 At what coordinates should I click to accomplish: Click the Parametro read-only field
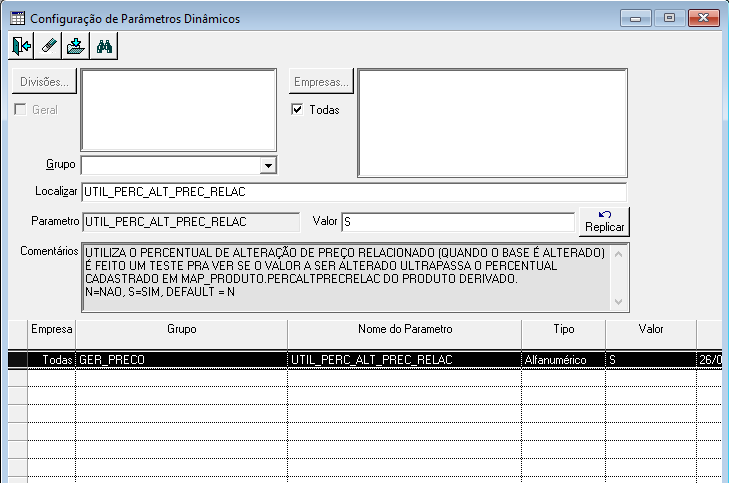click(191, 222)
